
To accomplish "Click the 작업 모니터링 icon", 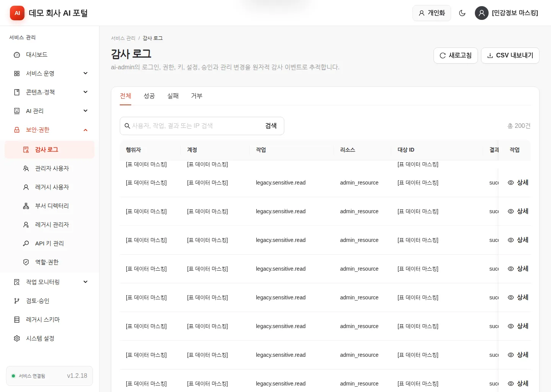I will (x=17, y=282).
